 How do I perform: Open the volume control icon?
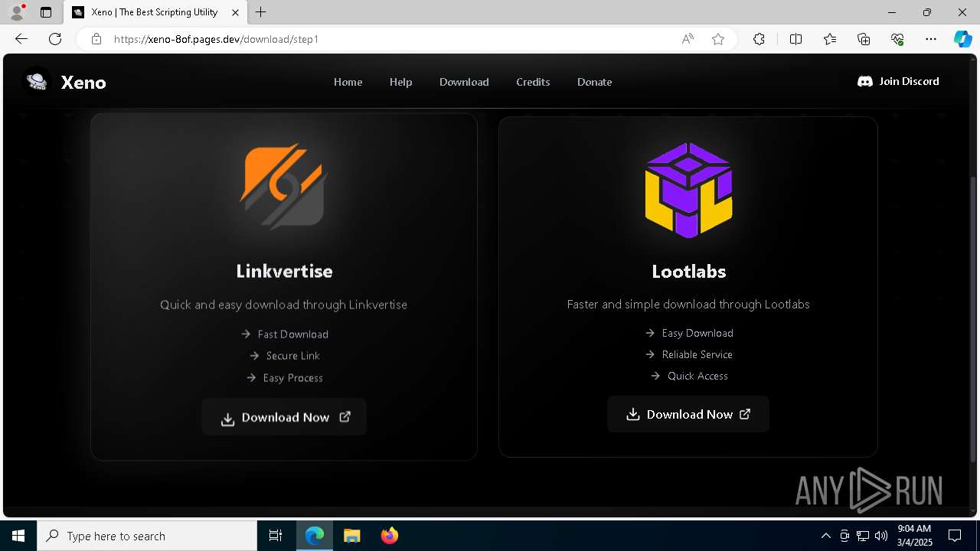881,536
